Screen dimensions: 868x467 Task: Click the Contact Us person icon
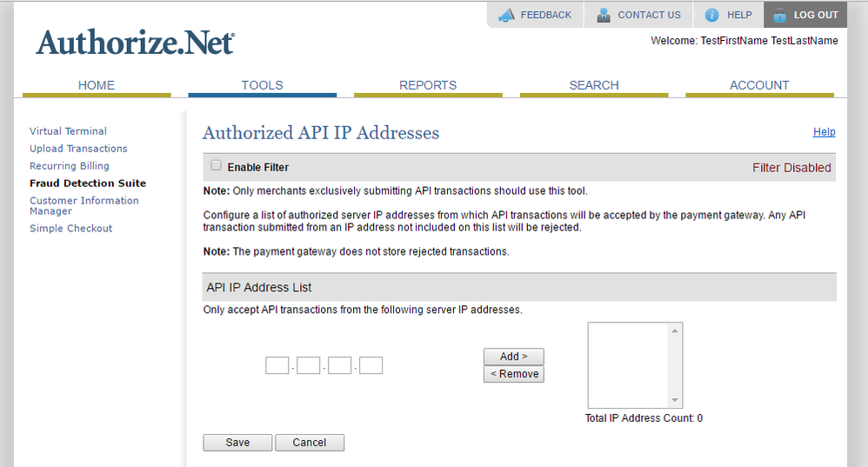604,15
